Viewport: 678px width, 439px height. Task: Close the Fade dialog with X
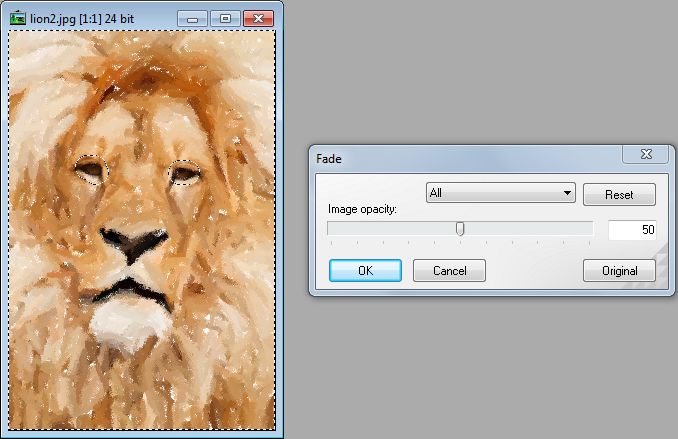tap(645, 155)
